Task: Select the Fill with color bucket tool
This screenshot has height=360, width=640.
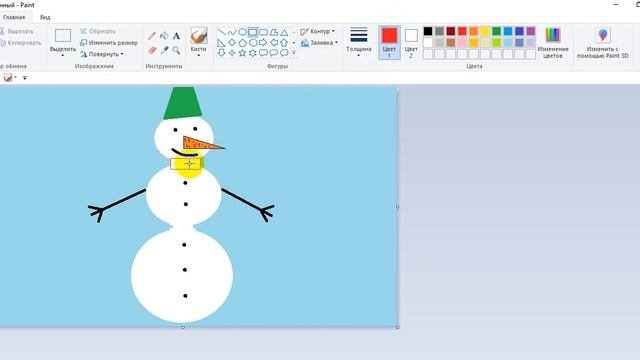Action: coord(164,36)
